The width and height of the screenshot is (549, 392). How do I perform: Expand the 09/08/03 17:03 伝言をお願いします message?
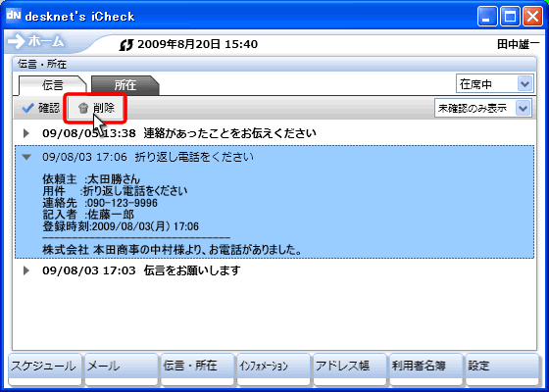(26, 270)
